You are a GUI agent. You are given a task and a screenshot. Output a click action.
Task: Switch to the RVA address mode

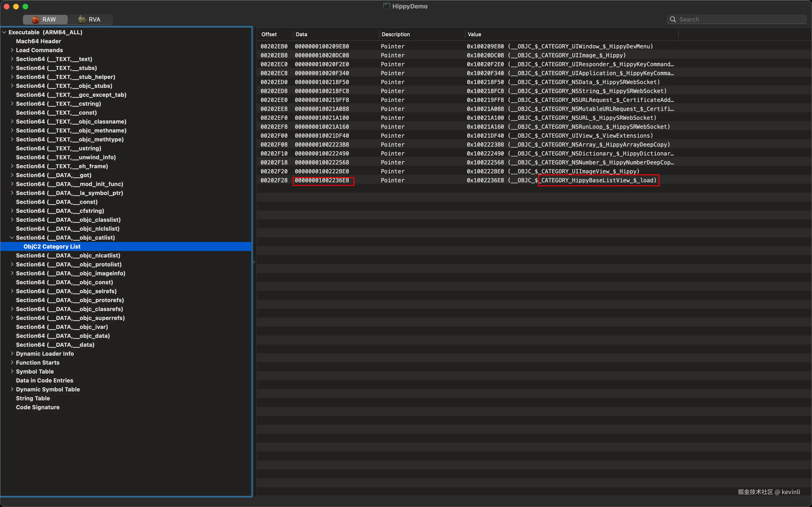(x=90, y=19)
